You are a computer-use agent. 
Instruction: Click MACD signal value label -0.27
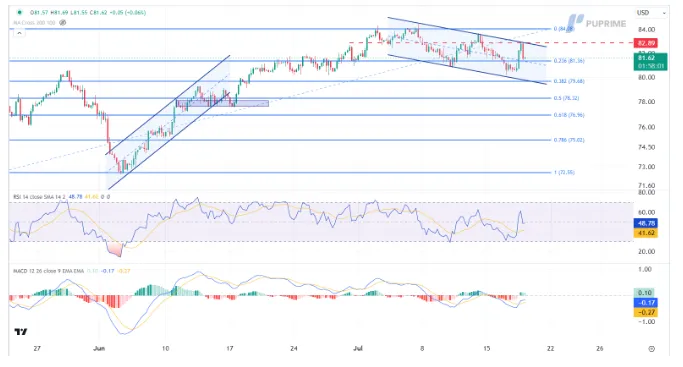pyautogui.click(x=646, y=312)
